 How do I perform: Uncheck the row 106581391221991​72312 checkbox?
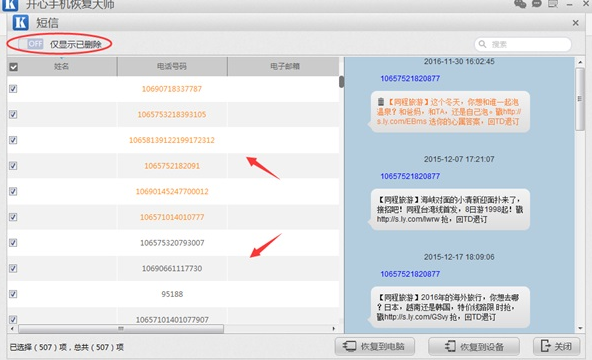point(13,140)
